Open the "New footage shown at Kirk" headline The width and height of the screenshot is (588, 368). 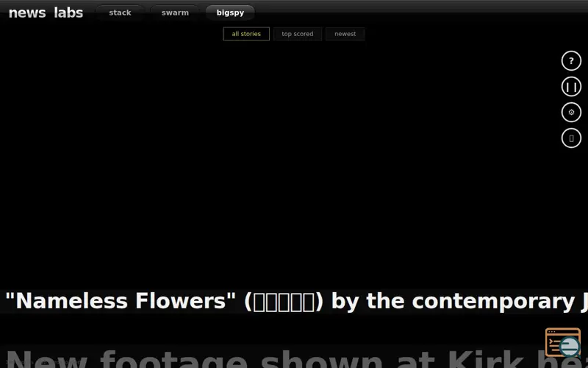294,357
